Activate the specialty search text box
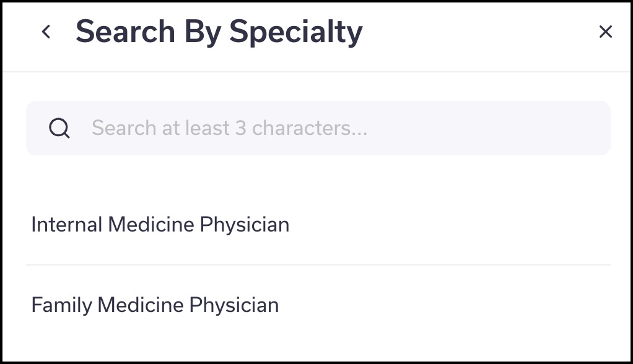The image size is (633, 364). point(318,128)
